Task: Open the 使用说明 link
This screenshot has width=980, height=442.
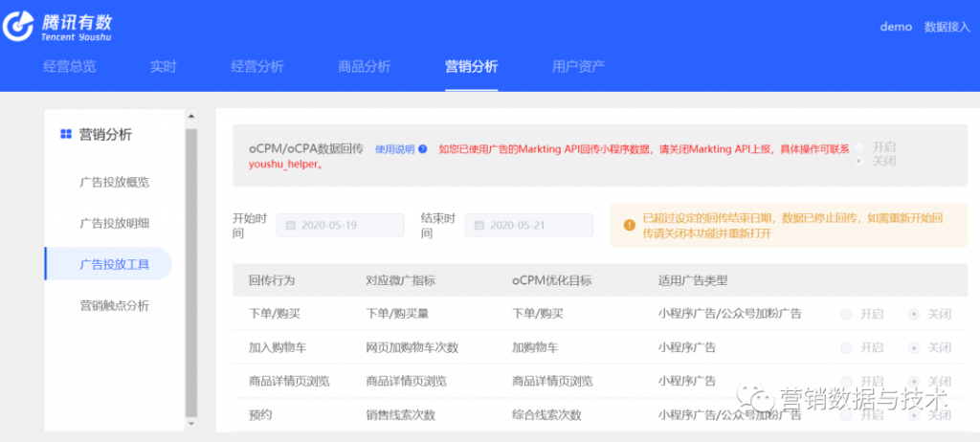Action: click(x=394, y=149)
